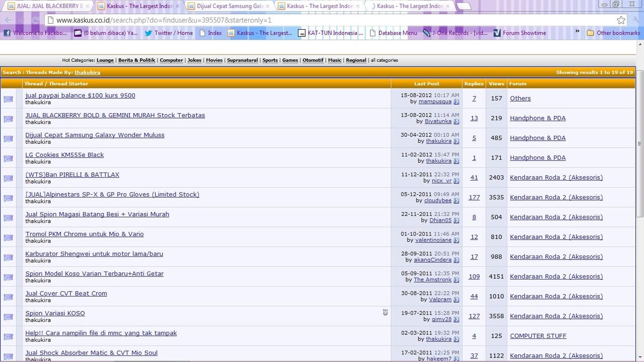Expand the bookmarks overflow chevron
The height and width of the screenshot is (362, 644).
tap(577, 32)
